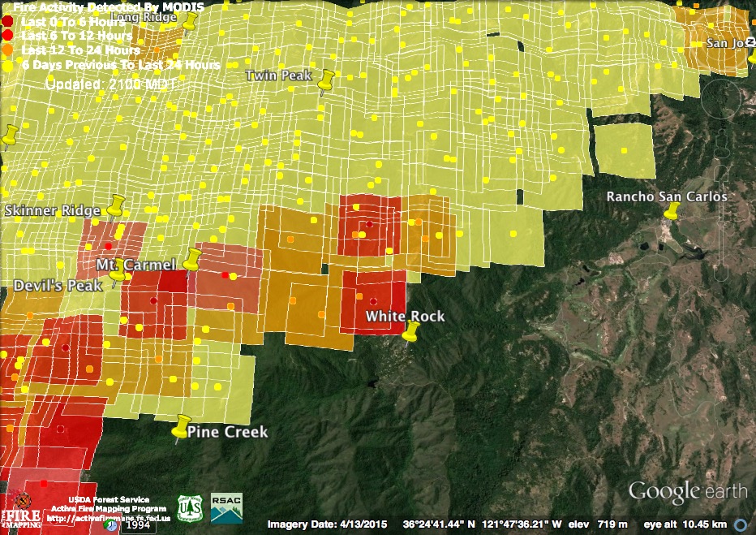Click the White Rock pushpin marker

click(410, 331)
